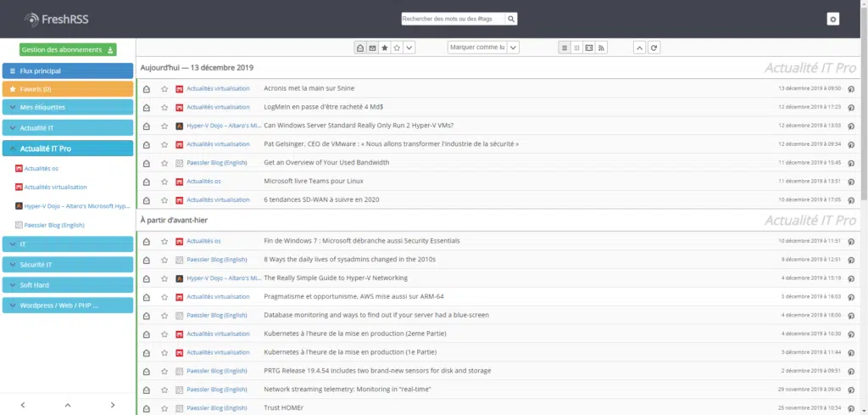Click download icon on Gestion des abonnements

click(x=110, y=50)
